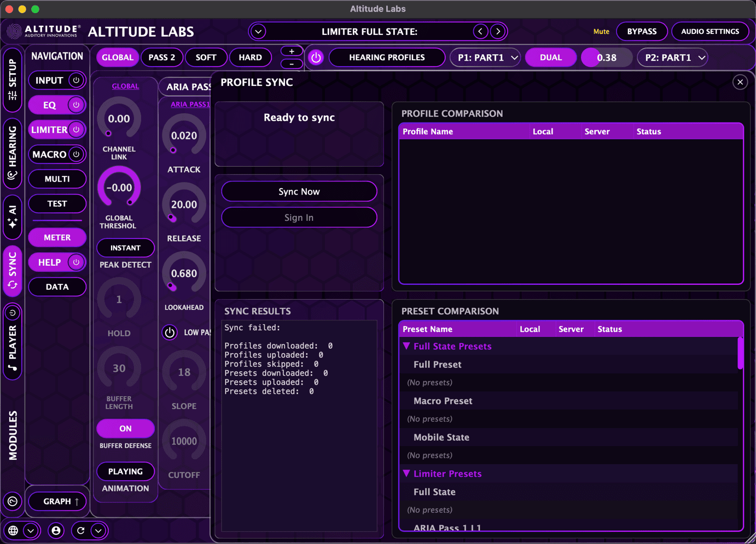756x544 pixels.
Task: Open the Setup panel in the sidebar
Action: tap(12, 82)
